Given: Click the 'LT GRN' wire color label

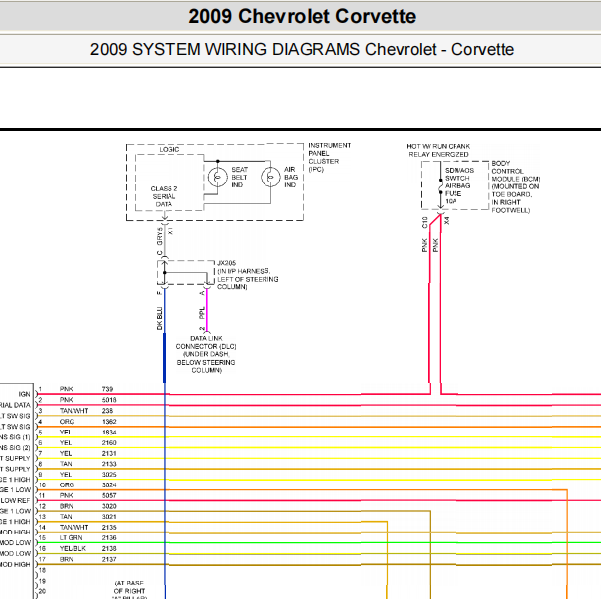Looking at the screenshot, I should click(x=71, y=537).
